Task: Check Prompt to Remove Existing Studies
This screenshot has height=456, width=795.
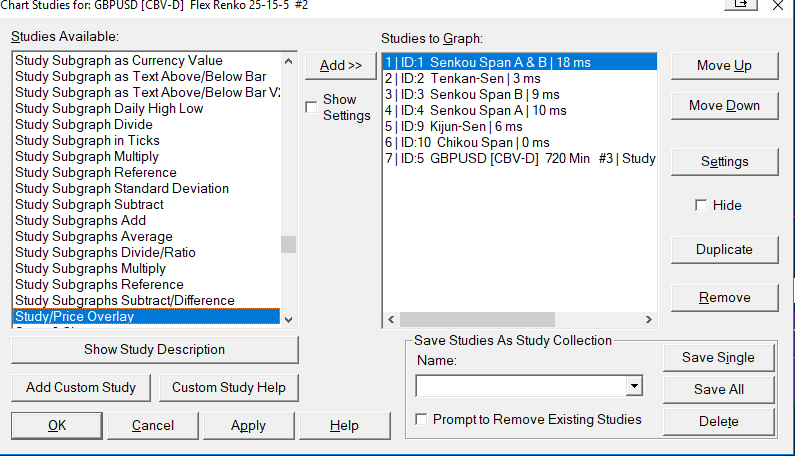Action: [x=421, y=419]
